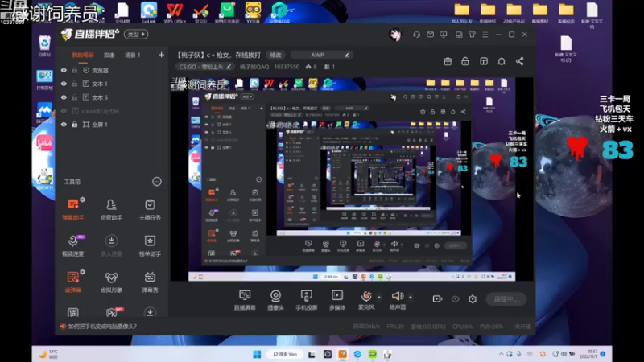Switch to 我的场景 tab

(x=83, y=55)
